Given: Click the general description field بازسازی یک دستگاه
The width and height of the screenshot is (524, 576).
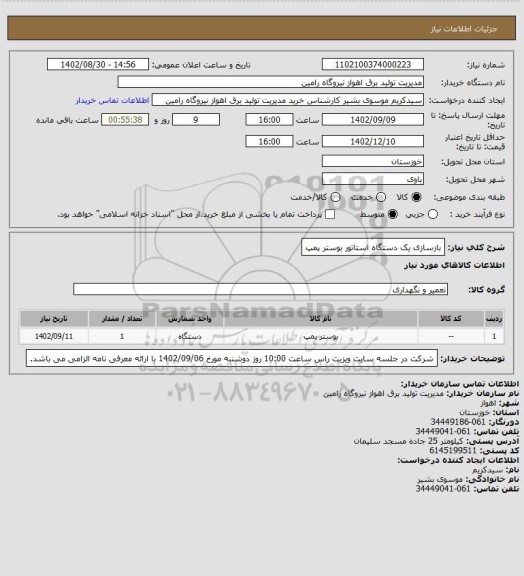Looking at the screenshot, I should point(373,248).
